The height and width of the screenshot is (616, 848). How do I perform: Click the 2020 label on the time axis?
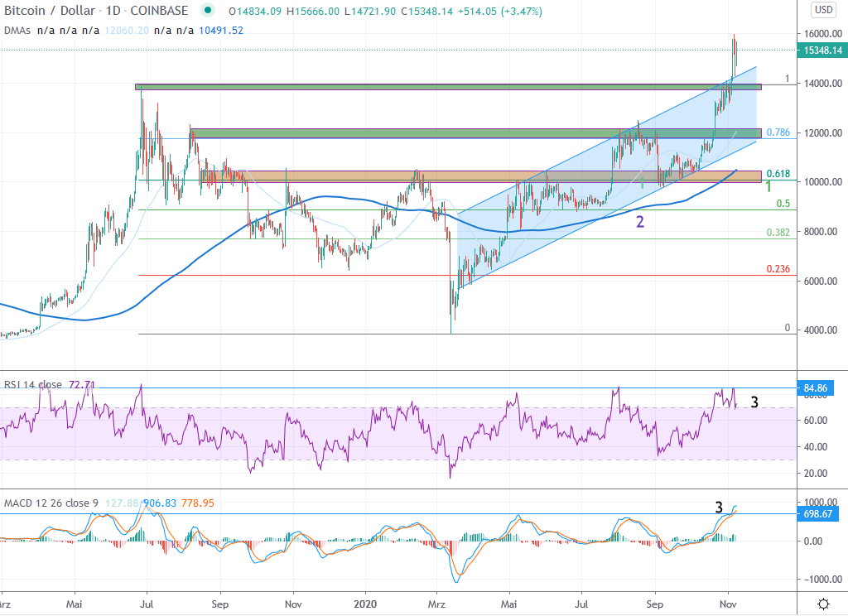[366, 605]
